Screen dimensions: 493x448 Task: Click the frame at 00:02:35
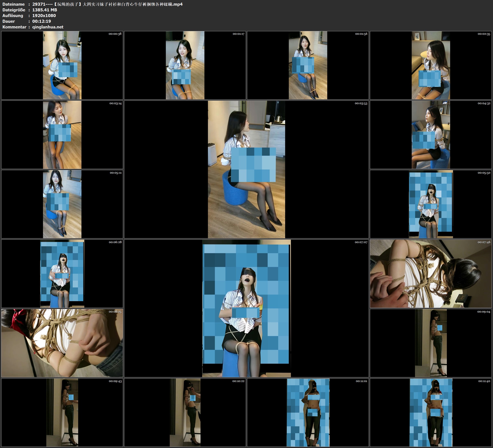[x=431, y=65]
